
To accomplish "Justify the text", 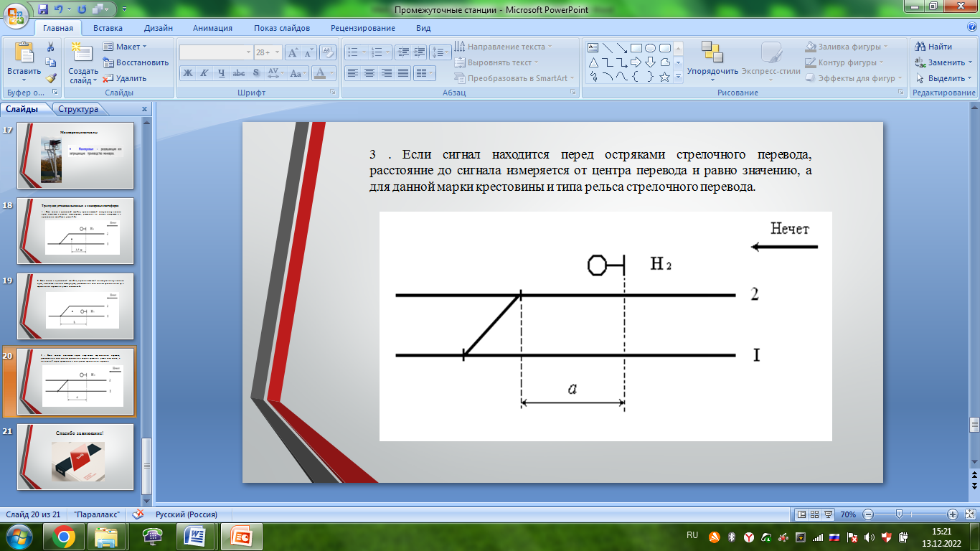I will 403,73.
